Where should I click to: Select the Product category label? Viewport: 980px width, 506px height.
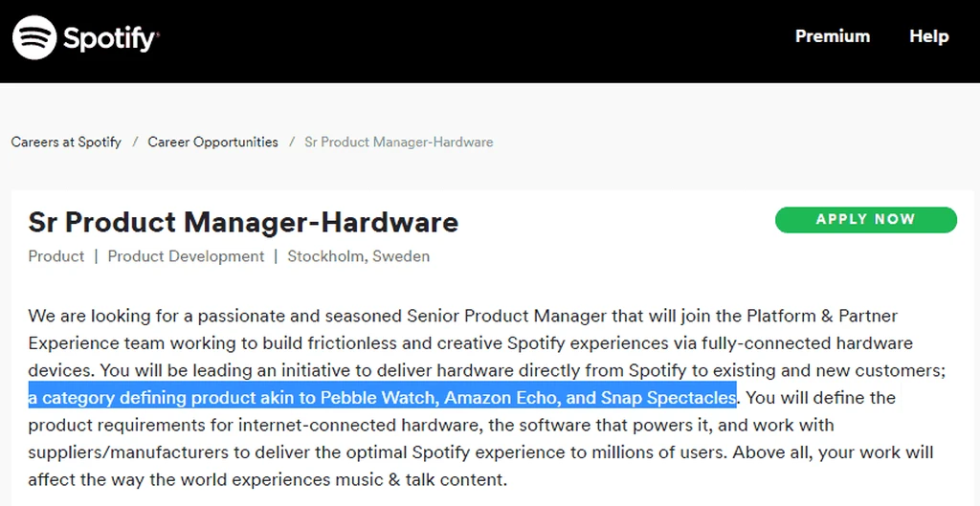[56, 256]
